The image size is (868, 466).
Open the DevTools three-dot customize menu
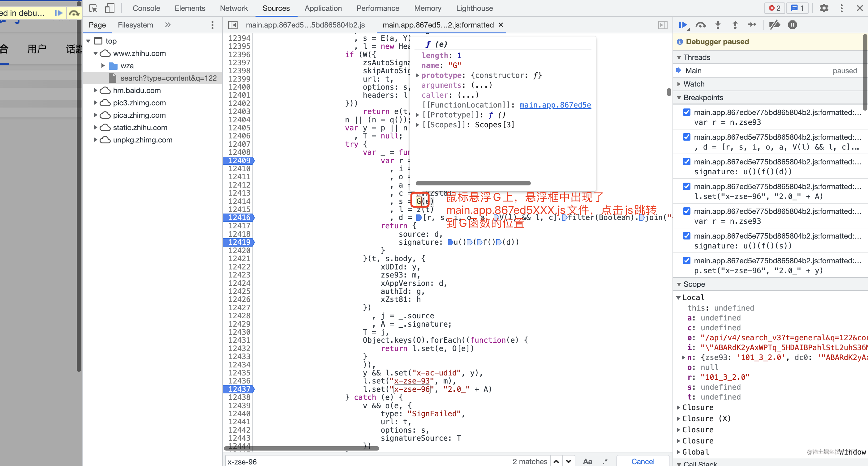point(841,8)
